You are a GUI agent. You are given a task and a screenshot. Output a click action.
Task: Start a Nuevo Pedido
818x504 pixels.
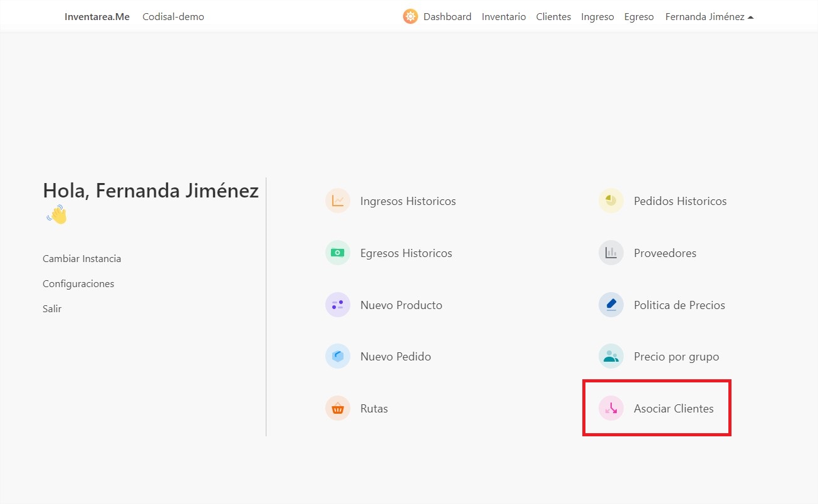tap(395, 356)
